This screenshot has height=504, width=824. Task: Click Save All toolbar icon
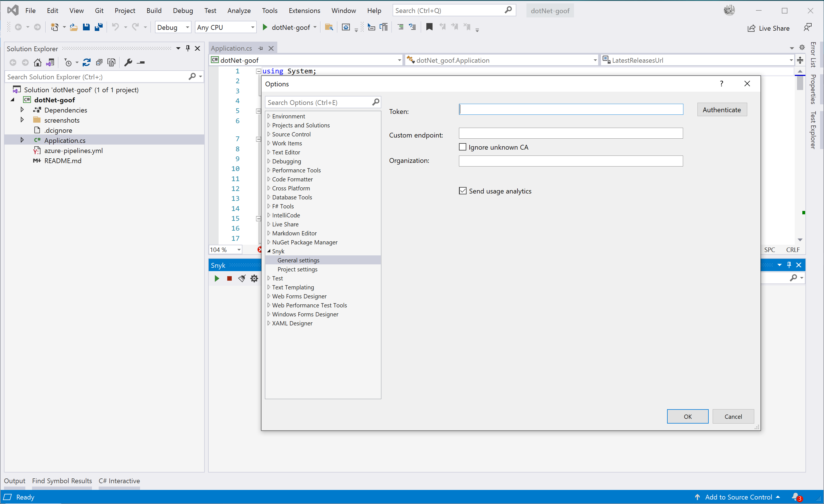98,27
